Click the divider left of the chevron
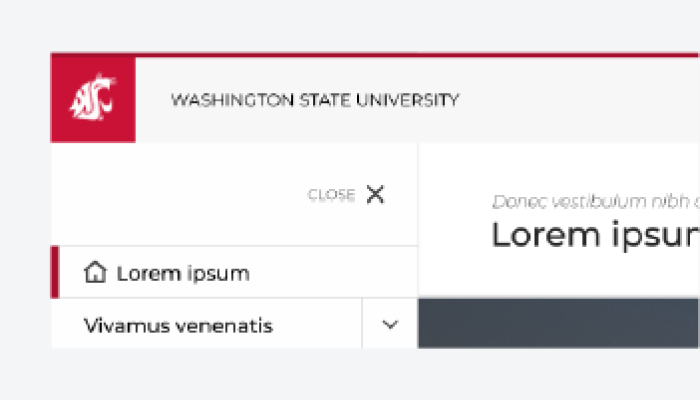700x400 pixels. point(362,324)
